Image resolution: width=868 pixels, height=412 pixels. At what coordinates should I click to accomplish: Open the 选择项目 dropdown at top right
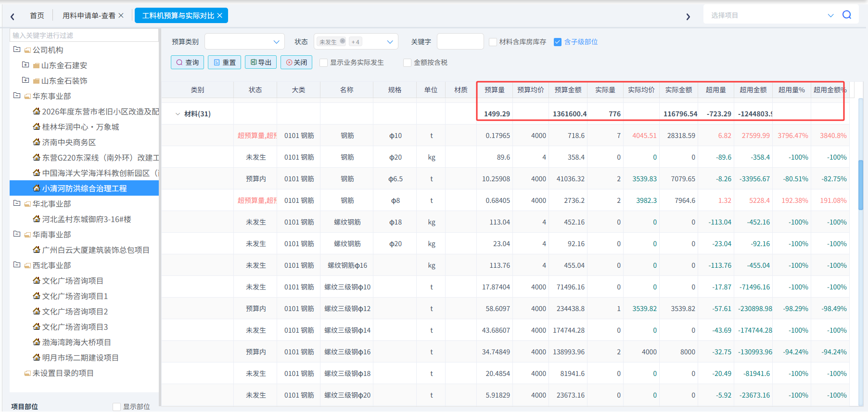(772, 15)
